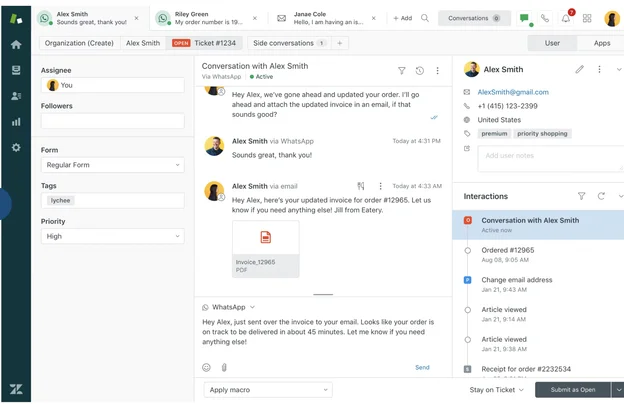Open the Ordered #12965 interaction
624x404 pixels.
point(538,254)
